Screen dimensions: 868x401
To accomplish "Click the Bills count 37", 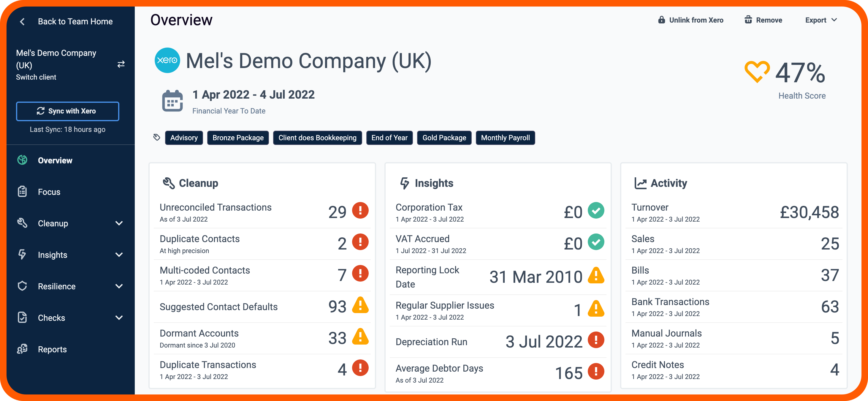I will [830, 275].
